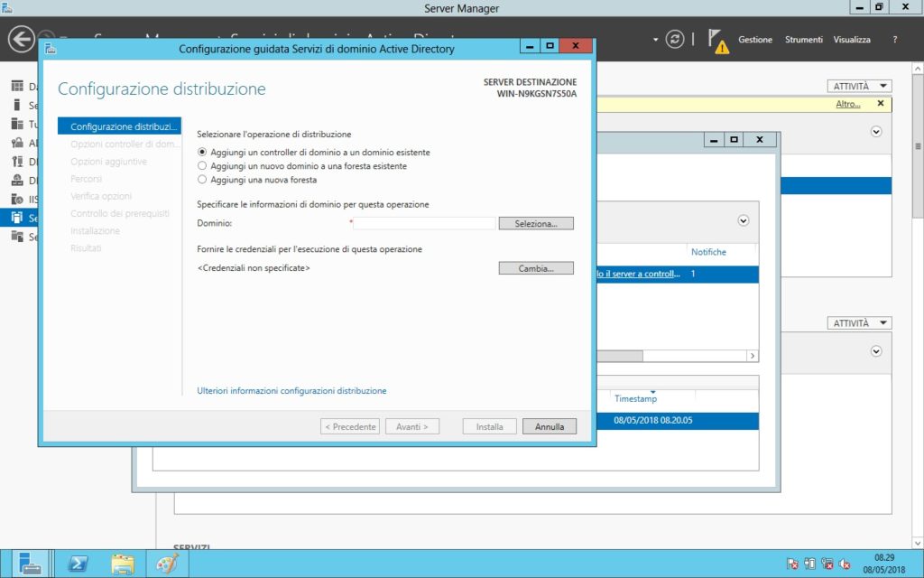Open the lower ATTIVITÀ dropdown
This screenshot has width=924, height=578.
pos(859,322)
